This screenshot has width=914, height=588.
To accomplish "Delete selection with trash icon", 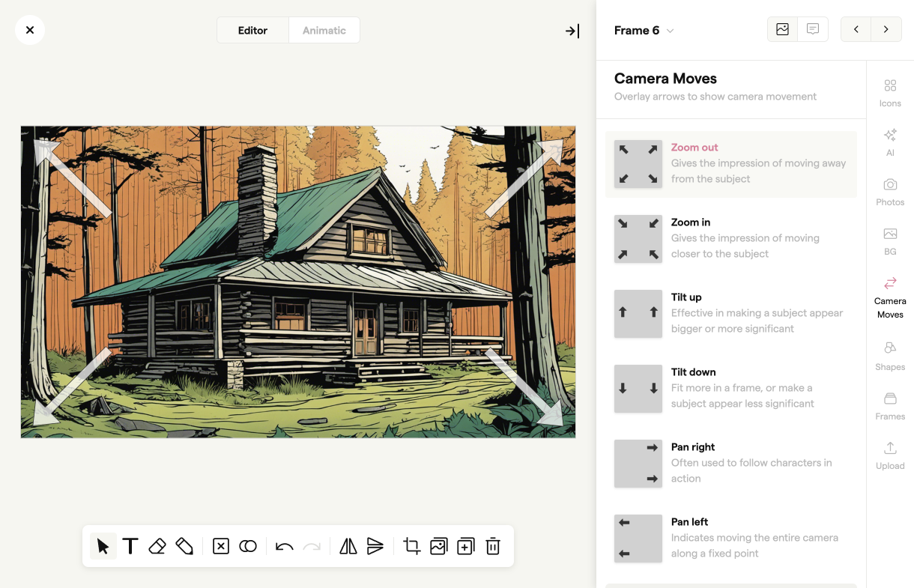I will (493, 546).
